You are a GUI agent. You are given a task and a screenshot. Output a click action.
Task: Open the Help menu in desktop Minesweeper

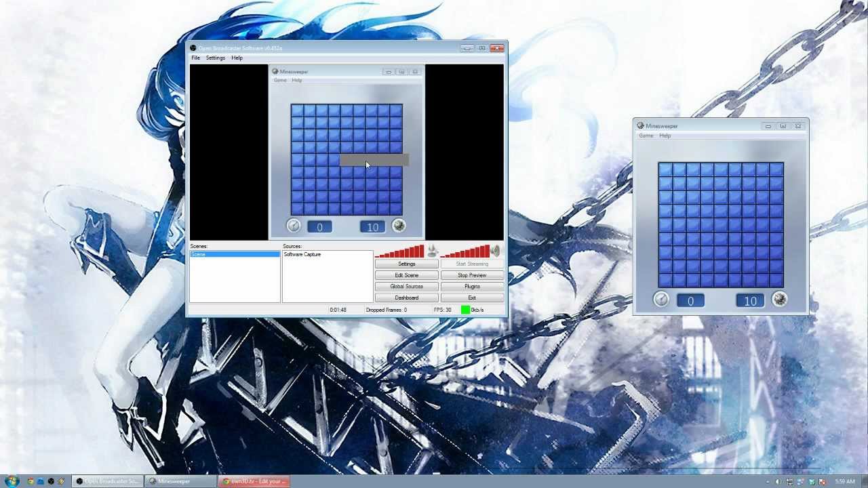click(665, 136)
